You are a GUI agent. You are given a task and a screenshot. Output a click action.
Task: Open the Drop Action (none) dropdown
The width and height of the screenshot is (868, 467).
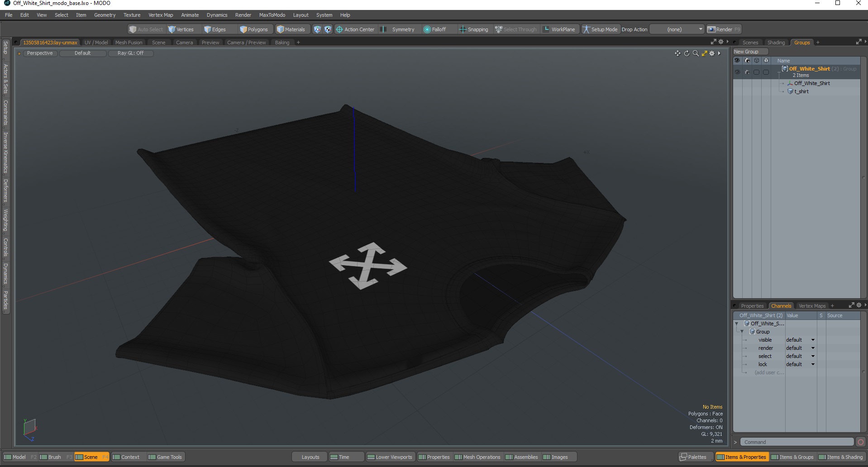click(677, 29)
